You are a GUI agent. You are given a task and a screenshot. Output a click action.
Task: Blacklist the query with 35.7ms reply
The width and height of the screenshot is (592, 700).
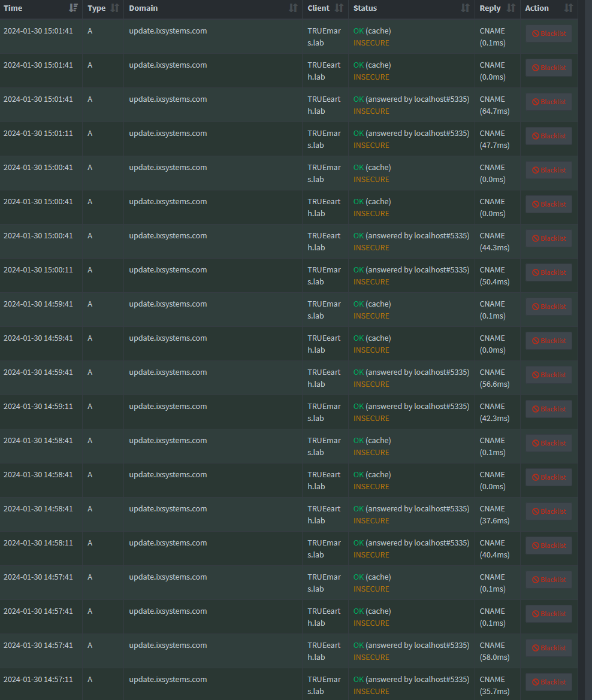point(549,683)
